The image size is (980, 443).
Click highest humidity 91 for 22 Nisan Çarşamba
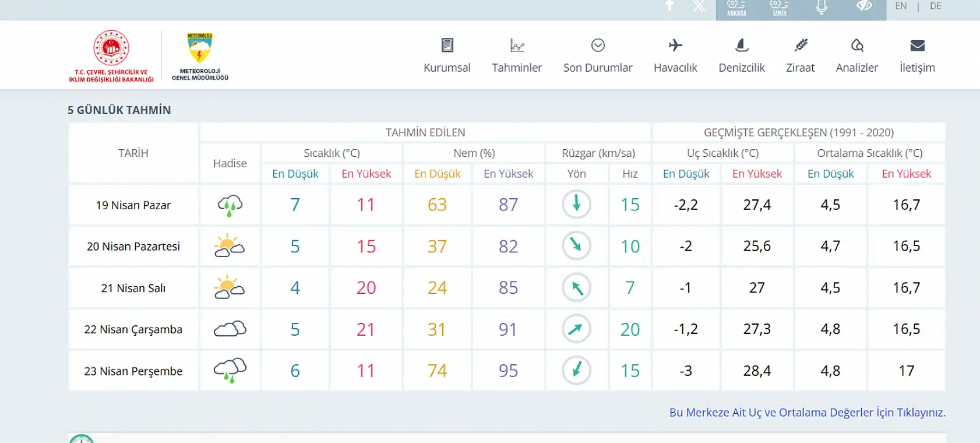tap(508, 329)
